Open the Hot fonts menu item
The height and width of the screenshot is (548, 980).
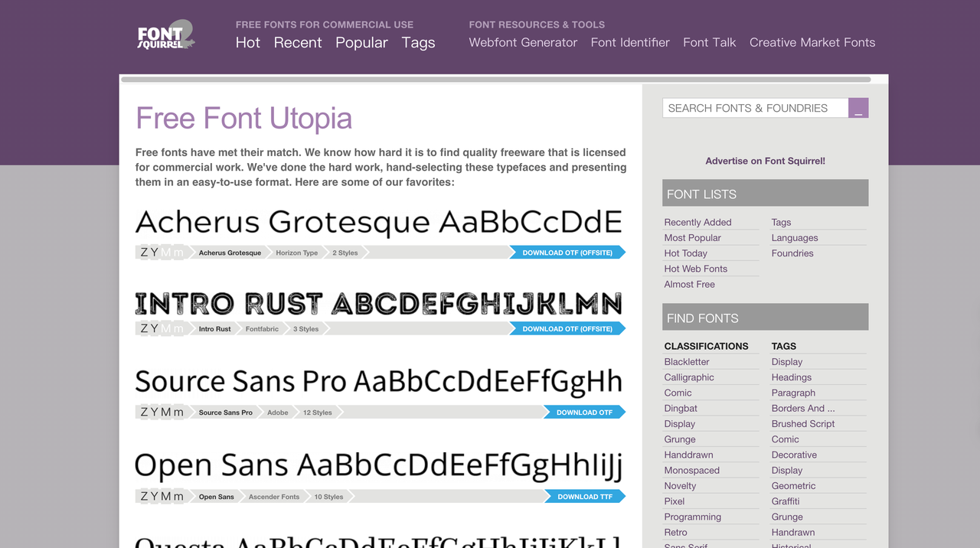[x=248, y=43]
